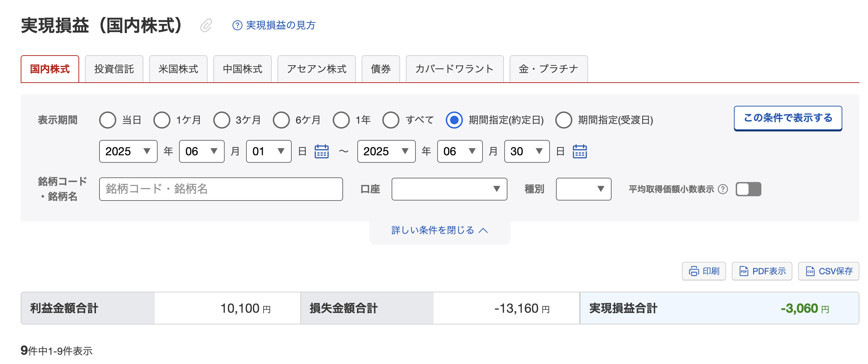Select the 1年 display period option

tap(342, 120)
